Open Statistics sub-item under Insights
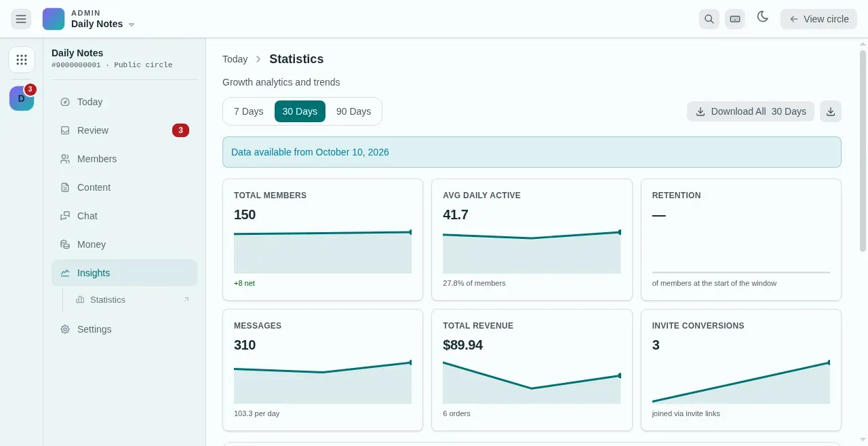 (132, 299)
